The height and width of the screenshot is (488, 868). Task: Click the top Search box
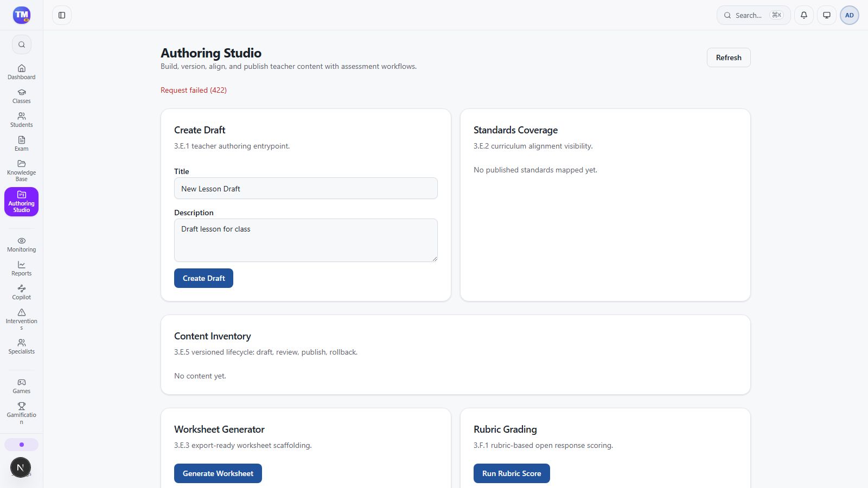(754, 15)
